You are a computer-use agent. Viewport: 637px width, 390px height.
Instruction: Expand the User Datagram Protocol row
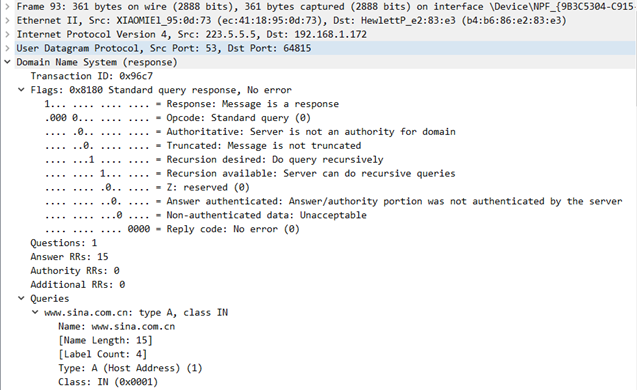click(7, 48)
